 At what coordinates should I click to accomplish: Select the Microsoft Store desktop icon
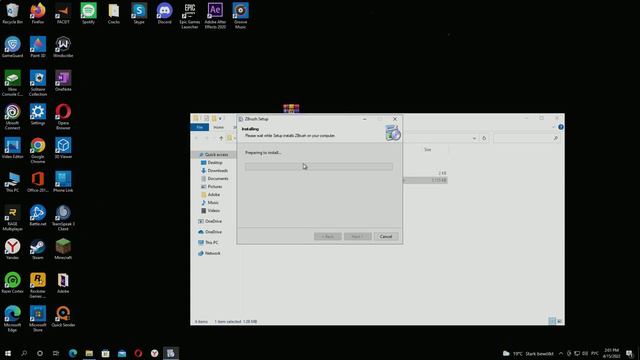coord(38,318)
